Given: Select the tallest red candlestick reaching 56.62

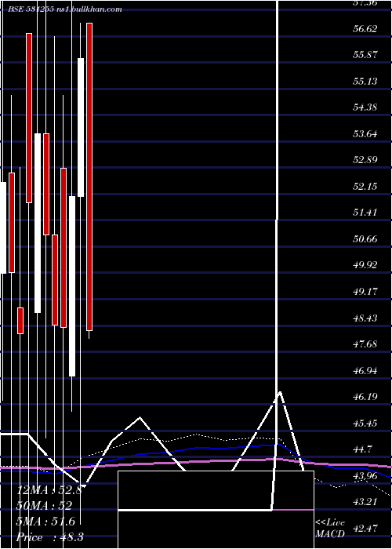Looking at the screenshot, I should pos(89,176).
